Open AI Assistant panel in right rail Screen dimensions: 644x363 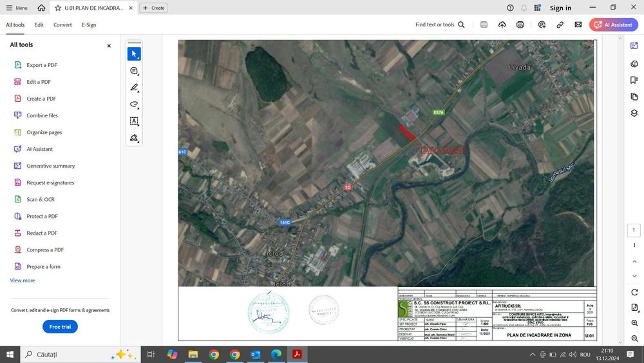(634, 46)
